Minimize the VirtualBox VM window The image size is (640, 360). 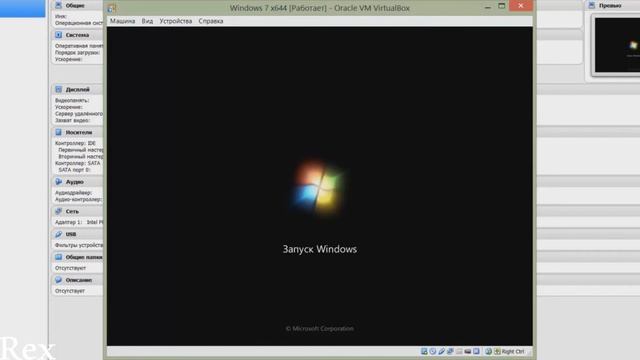(x=488, y=6)
